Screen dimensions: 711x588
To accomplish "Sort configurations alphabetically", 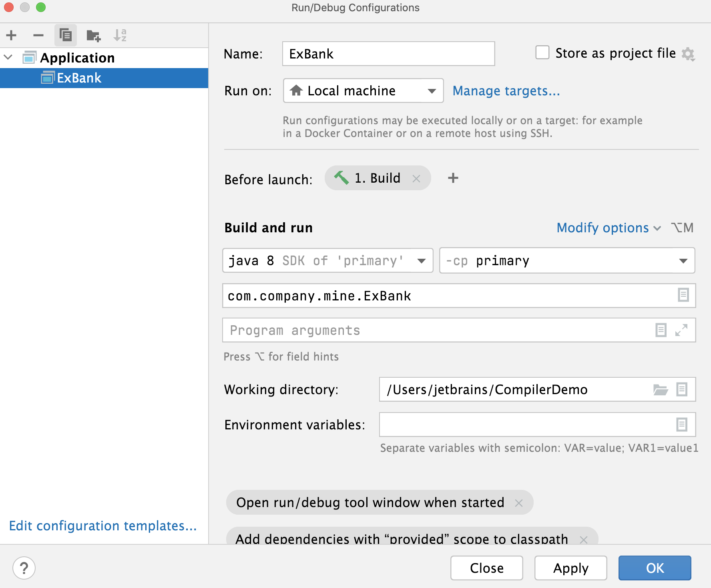I will [x=120, y=35].
